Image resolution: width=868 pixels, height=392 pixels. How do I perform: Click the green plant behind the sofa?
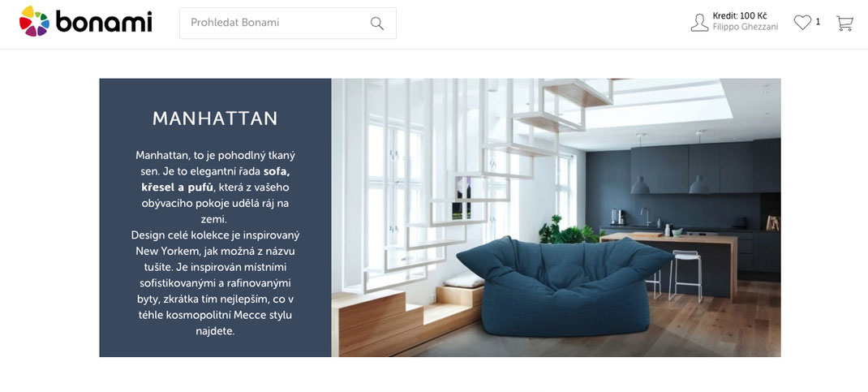pyautogui.click(x=570, y=230)
